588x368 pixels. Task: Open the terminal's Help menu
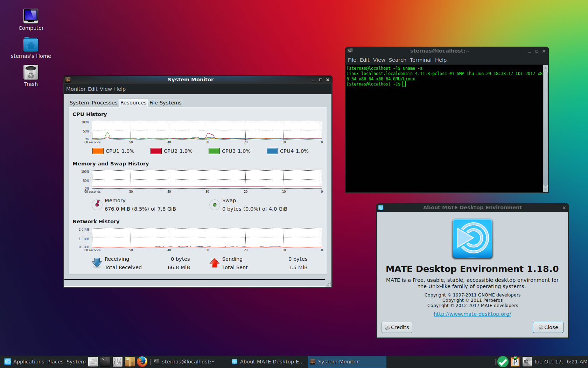point(441,60)
